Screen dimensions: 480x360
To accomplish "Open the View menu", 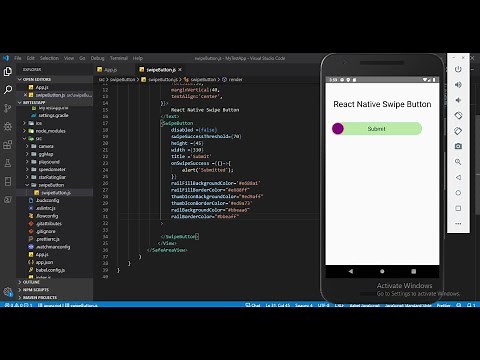I will (69, 58).
